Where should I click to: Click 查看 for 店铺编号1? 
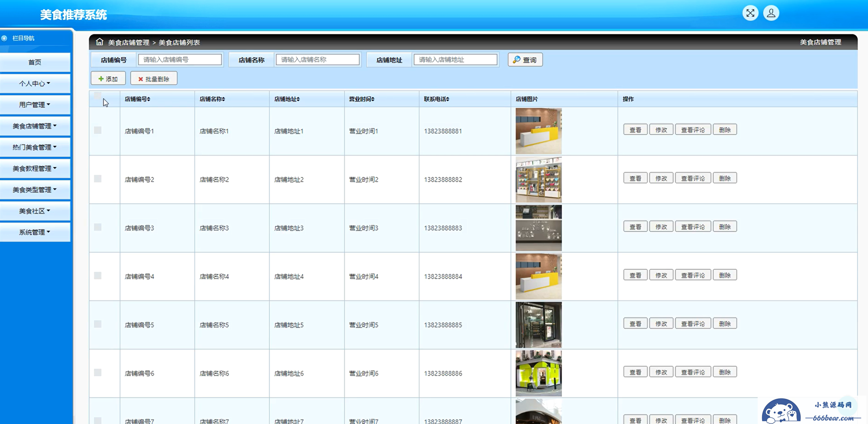(635, 130)
